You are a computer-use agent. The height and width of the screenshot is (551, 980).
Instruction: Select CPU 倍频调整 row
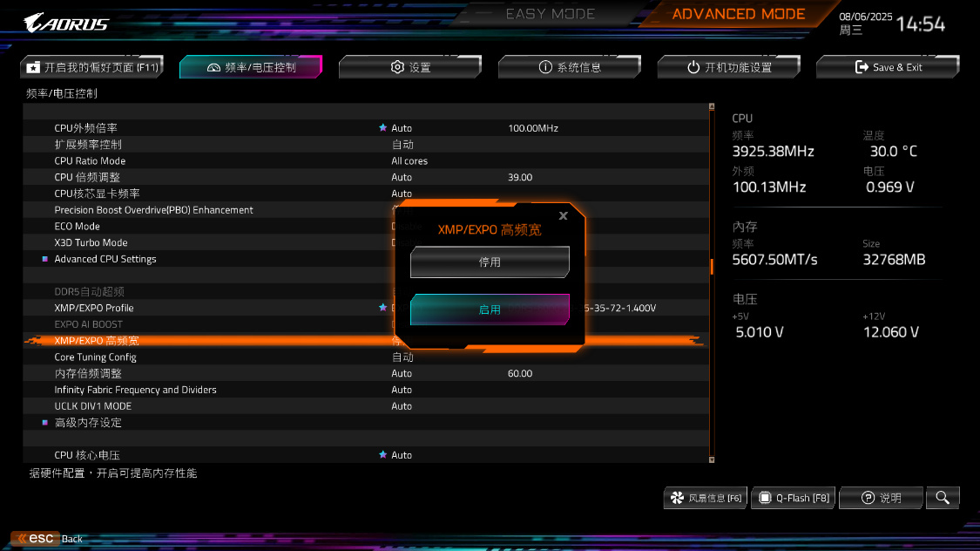point(366,177)
